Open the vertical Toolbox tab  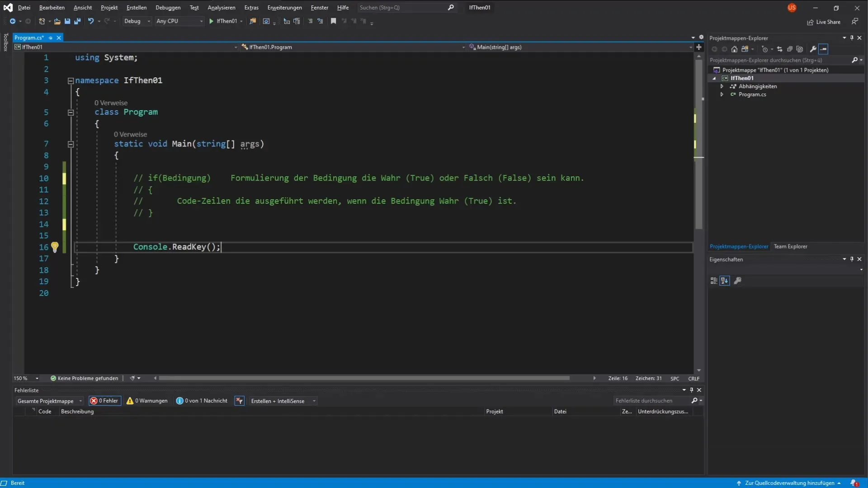point(5,42)
